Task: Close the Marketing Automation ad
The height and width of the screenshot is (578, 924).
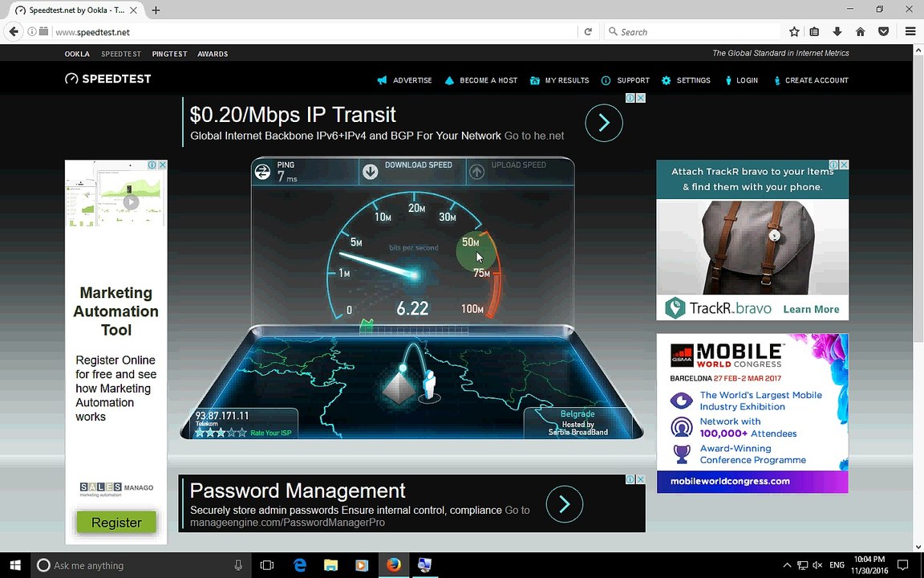Action: click(x=162, y=165)
